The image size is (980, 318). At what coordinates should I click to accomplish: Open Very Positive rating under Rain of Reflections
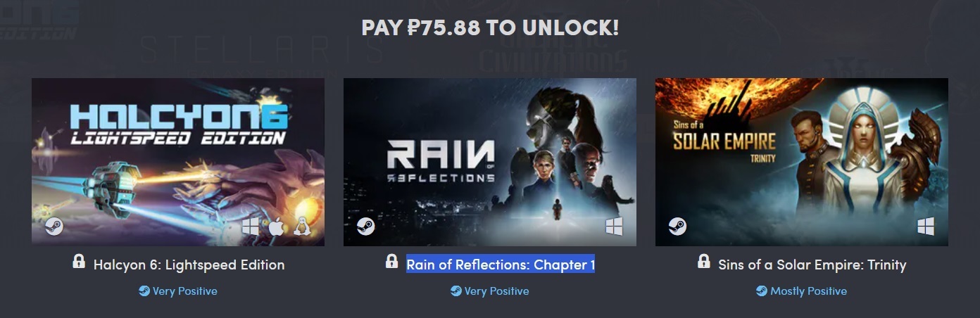click(490, 291)
